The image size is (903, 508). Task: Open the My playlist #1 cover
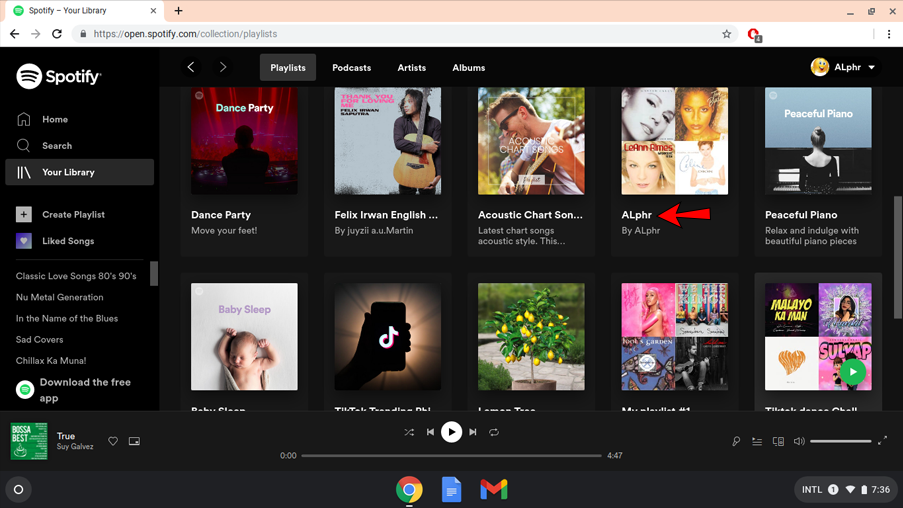674,336
